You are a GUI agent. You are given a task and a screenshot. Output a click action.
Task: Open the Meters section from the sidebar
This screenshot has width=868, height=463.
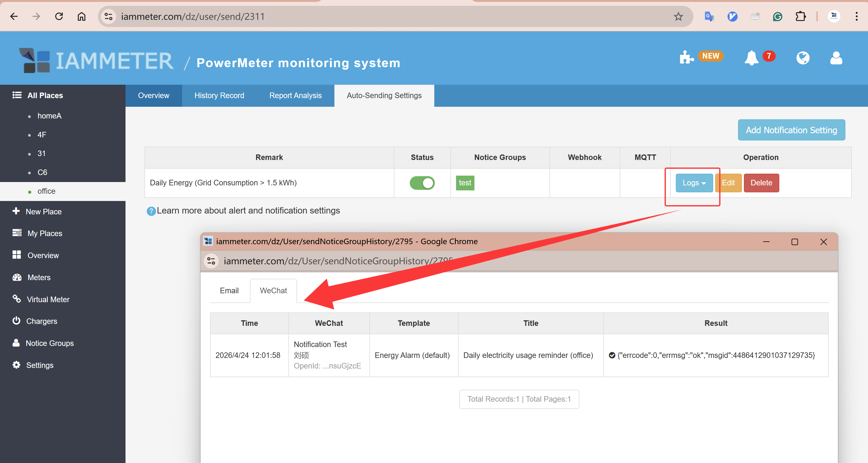[39, 277]
